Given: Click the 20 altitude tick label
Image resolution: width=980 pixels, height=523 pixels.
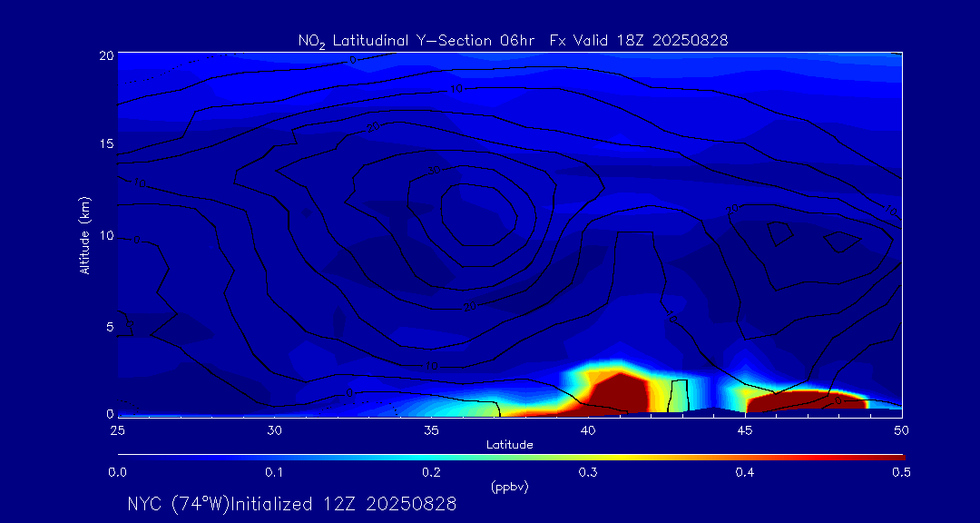Looking at the screenshot, I should click(105, 54).
